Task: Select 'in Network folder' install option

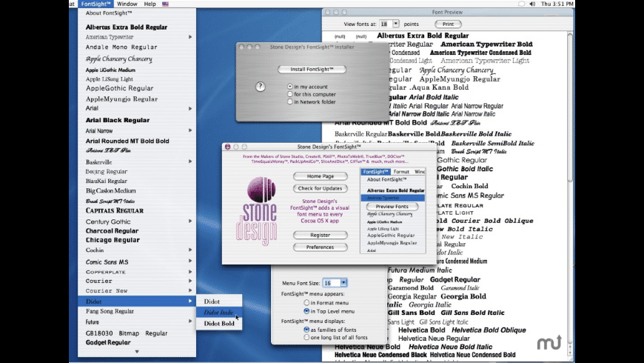Action: 290,101
